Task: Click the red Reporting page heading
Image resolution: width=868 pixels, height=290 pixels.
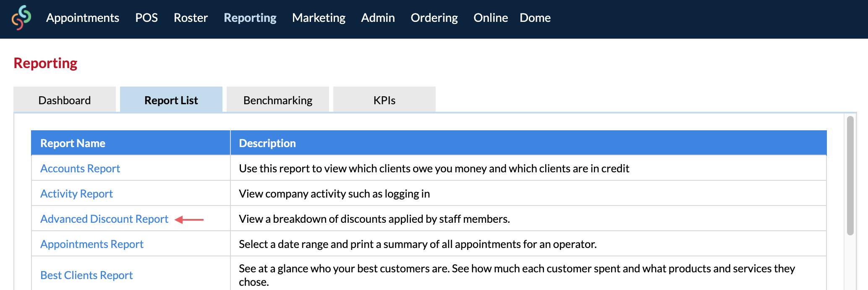Action: (x=45, y=63)
